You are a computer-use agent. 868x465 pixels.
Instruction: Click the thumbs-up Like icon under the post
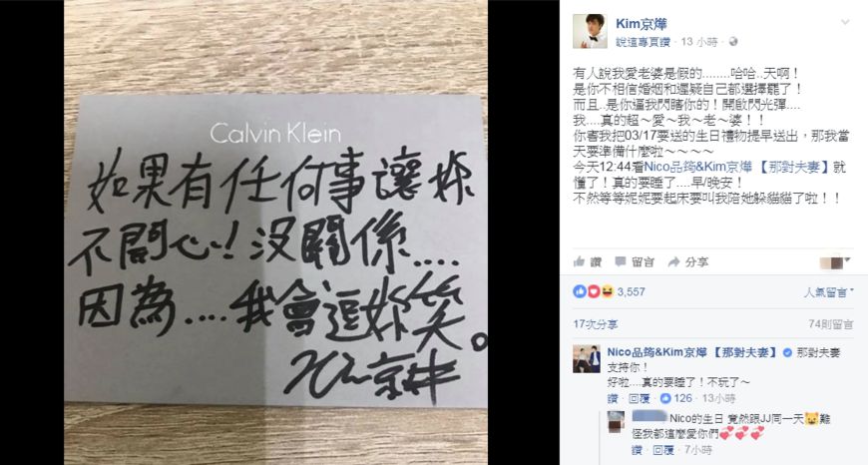[579, 261]
